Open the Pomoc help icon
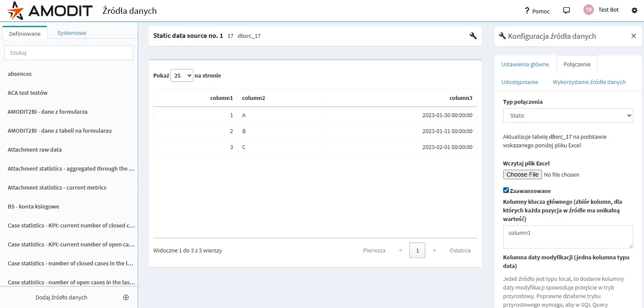This screenshot has width=644, height=308. pos(526,11)
